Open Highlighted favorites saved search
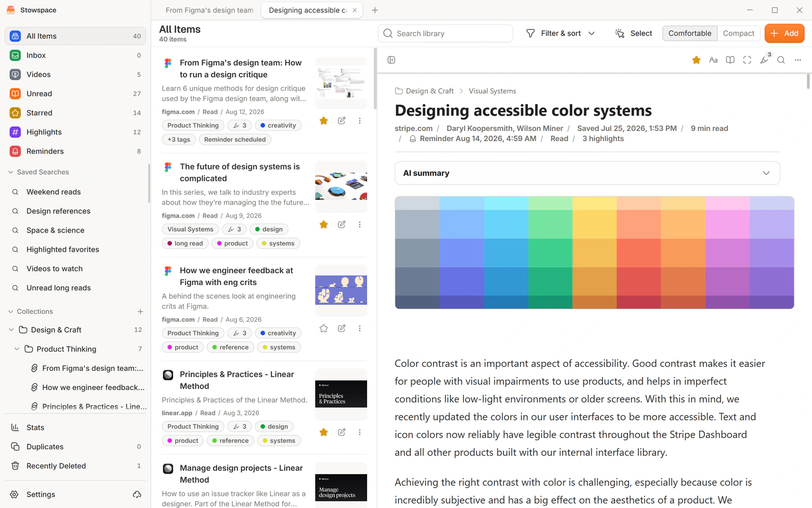The height and width of the screenshot is (508, 812). [x=75, y=249]
